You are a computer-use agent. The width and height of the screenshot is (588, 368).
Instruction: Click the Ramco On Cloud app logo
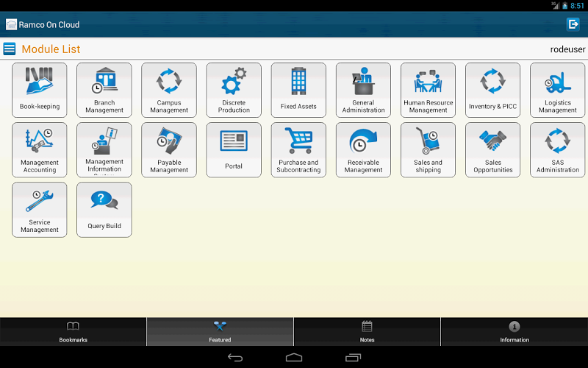[x=11, y=25]
